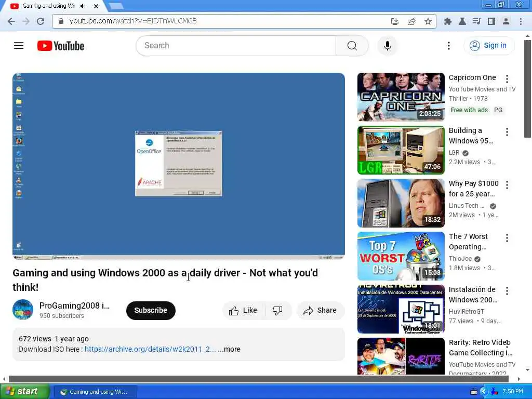This screenshot has width=532, height=399.
Task: Expand description with ...more
Action: (x=229, y=349)
